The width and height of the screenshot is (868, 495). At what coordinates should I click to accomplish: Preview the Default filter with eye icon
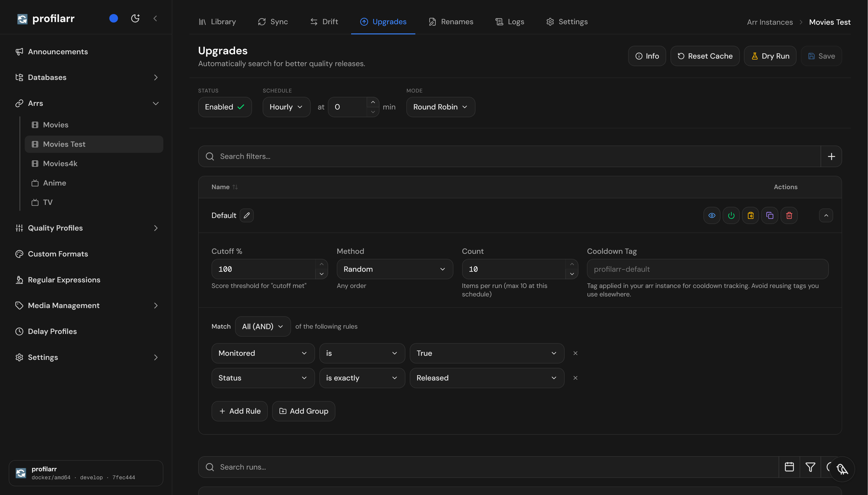(711, 216)
